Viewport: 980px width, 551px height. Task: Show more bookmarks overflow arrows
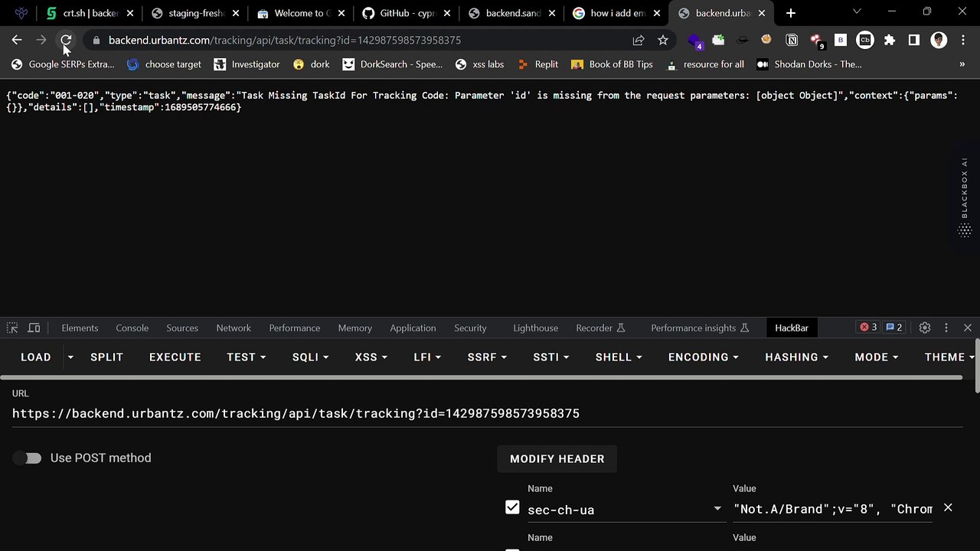pyautogui.click(x=962, y=64)
